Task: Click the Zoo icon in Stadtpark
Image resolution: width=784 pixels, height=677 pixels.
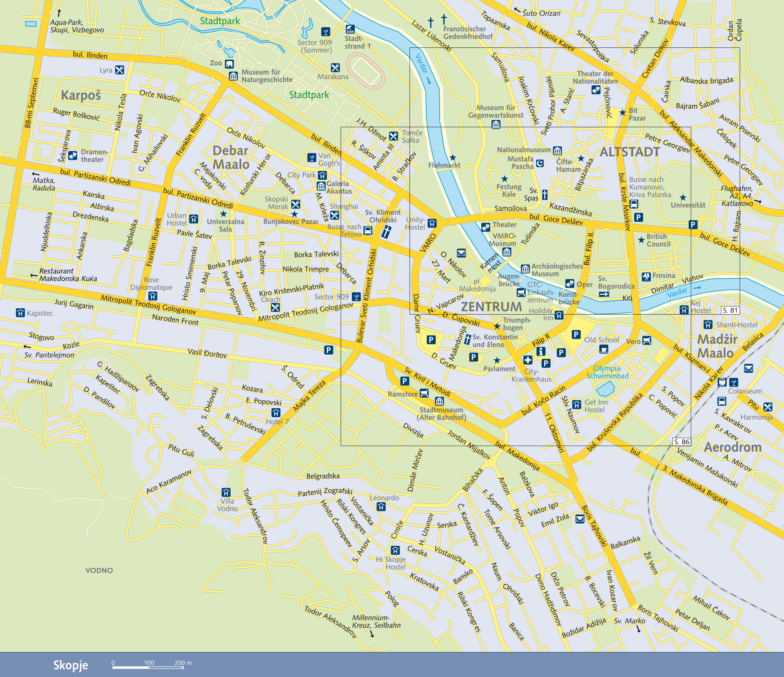Action: click(x=229, y=64)
